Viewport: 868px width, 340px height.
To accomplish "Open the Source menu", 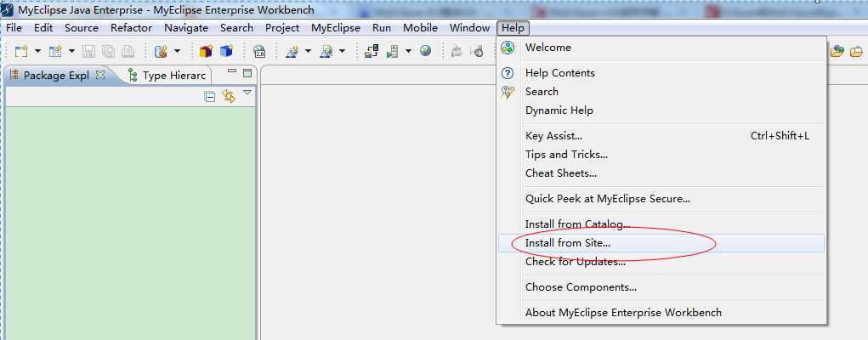I will (x=82, y=28).
